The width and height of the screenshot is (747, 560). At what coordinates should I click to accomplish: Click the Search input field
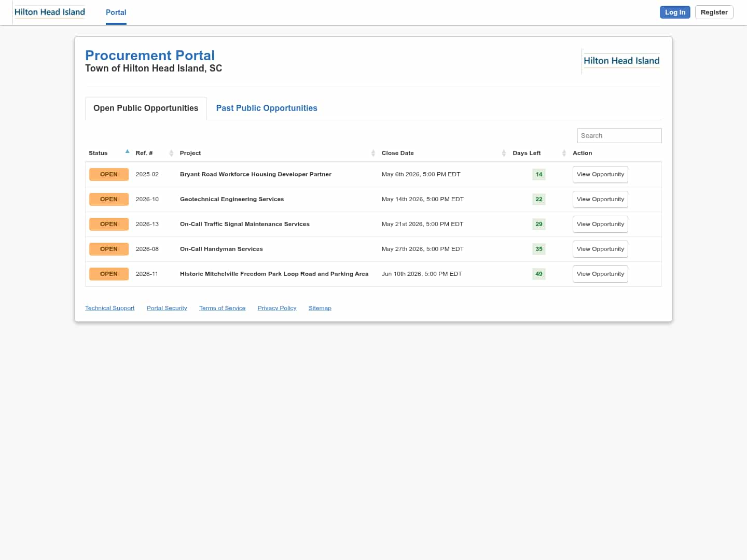point(619,136)
